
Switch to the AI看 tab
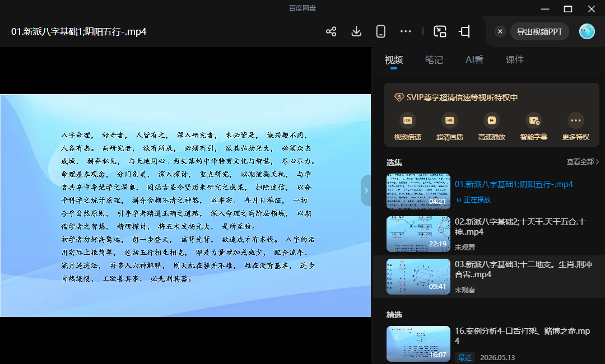[474, 60]
